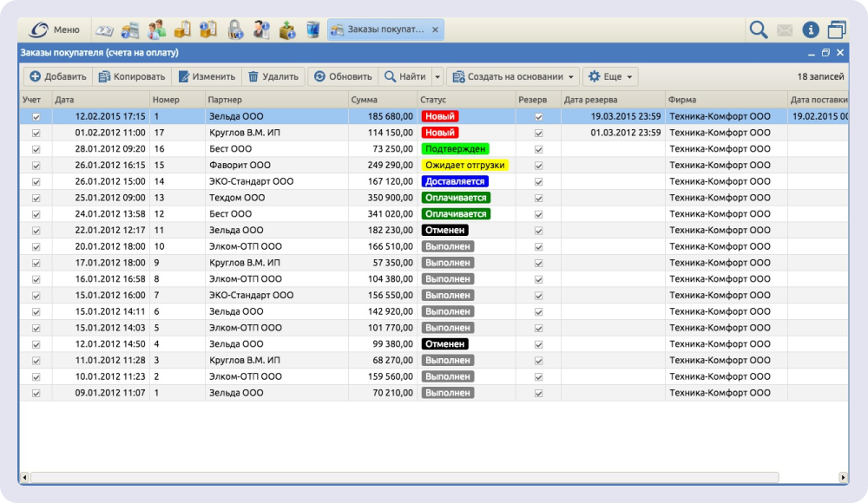
Task: Open the main Меню
Action: pos(56,30)
